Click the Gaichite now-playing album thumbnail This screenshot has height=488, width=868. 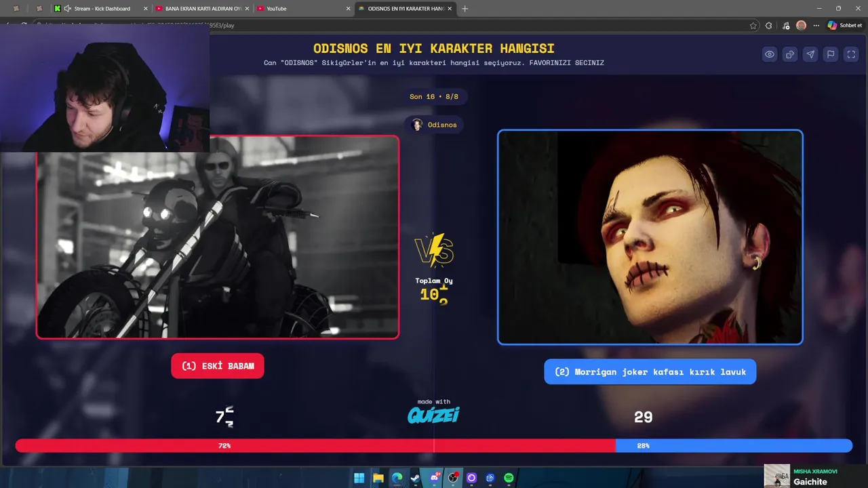pyautogui.click(x=777, y=476)
